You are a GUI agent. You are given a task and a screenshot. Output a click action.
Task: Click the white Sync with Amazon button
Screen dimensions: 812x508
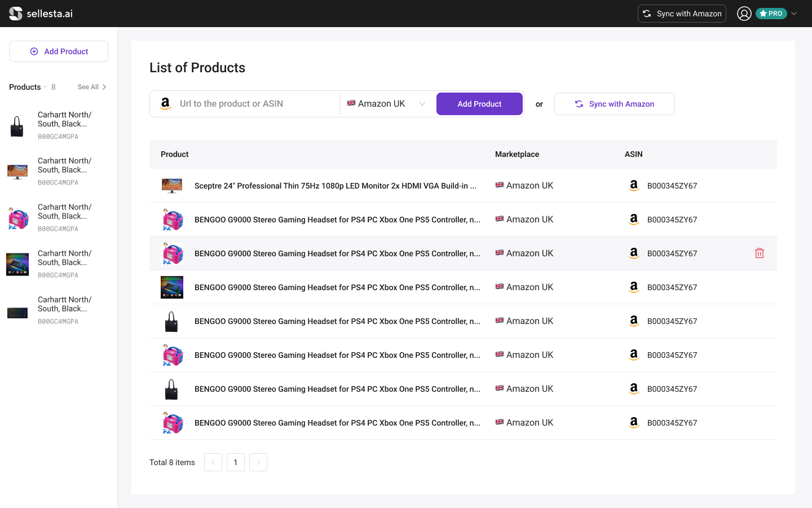(614, 104)
